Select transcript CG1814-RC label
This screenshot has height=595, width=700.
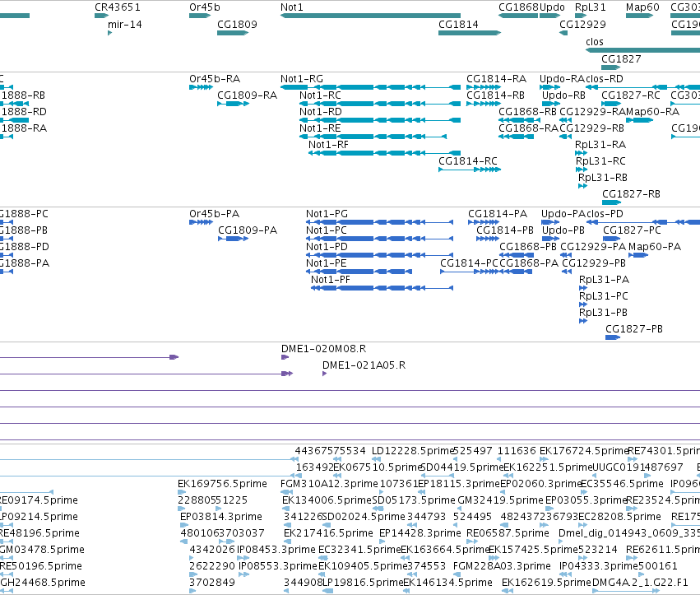(468, 160)
